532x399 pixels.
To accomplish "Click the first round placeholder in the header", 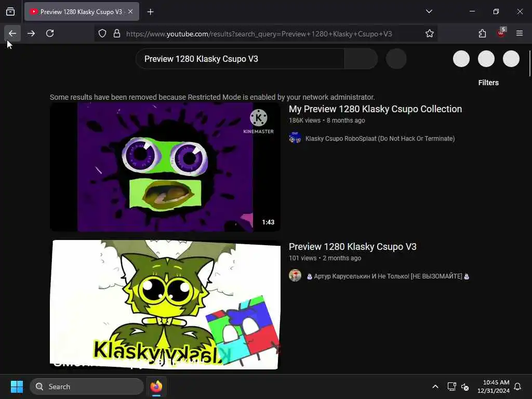I will (x=461, y=59).
